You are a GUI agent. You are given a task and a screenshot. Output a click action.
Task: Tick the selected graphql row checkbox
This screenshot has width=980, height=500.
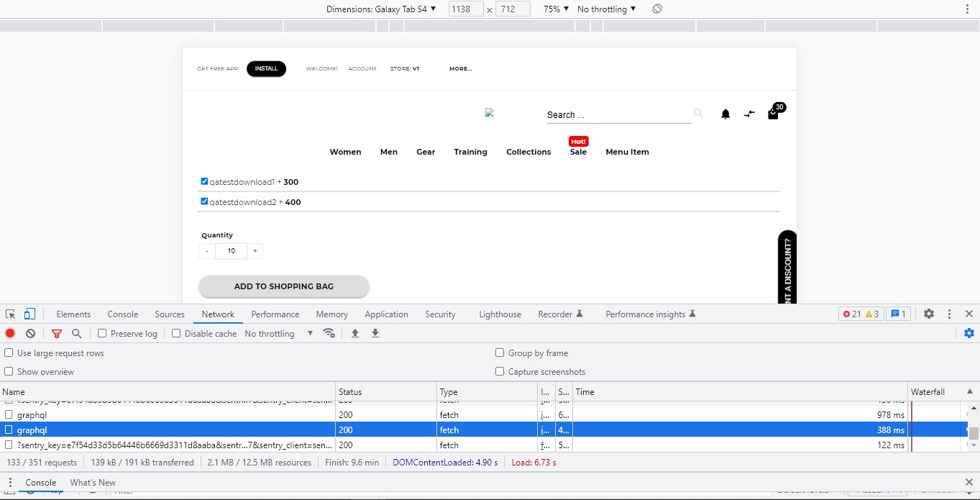pyautogui.click(x=9, y=430)
